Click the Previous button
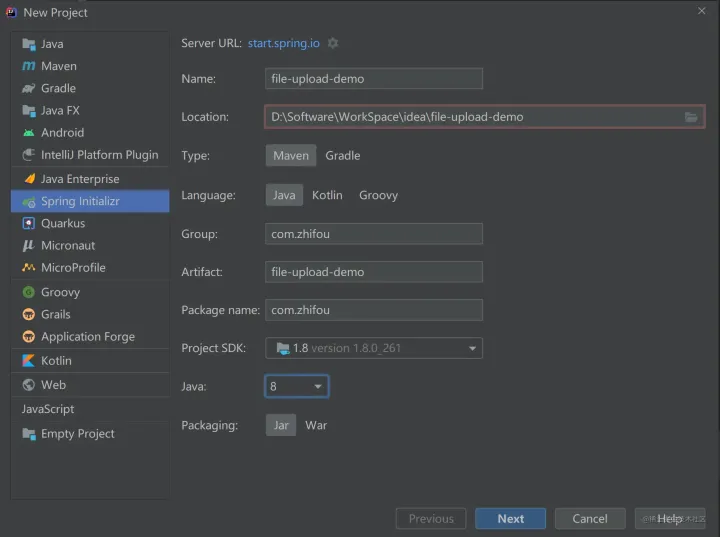The height and width of the screenshot is (537, 720). 431,519
